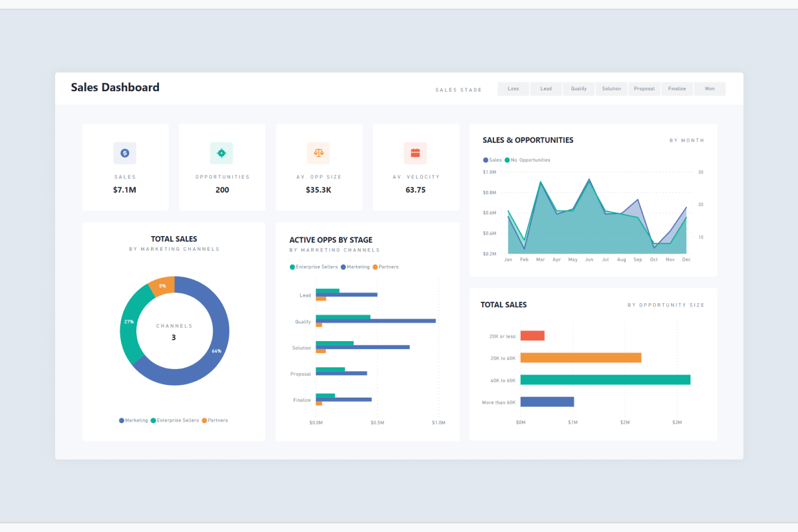Click the red 20K or less bar
Viewport: 798px width, 532px height.
coord(533,336)
